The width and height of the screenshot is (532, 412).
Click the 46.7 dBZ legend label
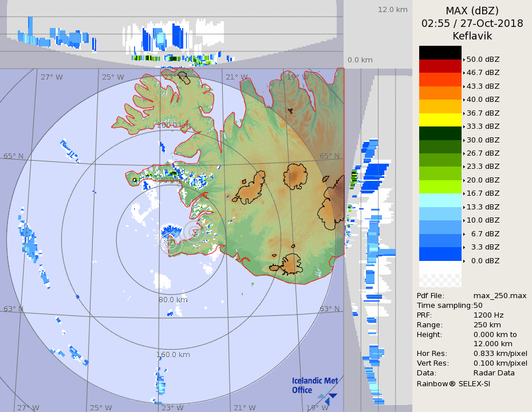pyautogui.click(x=483, y=73)
